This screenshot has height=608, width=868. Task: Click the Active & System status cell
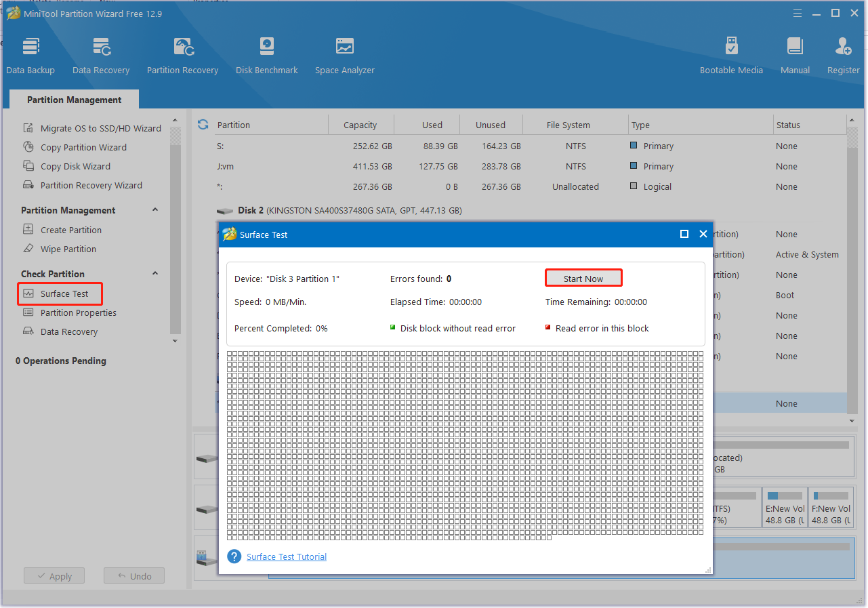(807, 254)
